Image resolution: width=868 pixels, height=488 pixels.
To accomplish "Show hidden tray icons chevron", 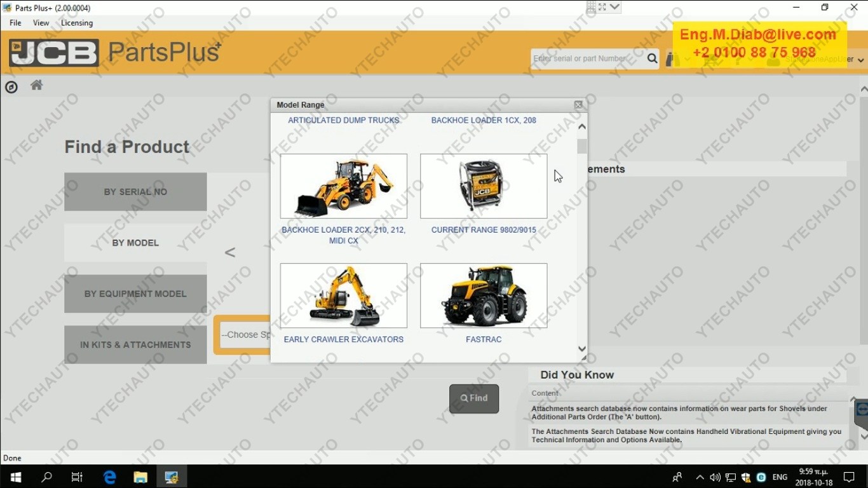I will (x=700, y=477).
